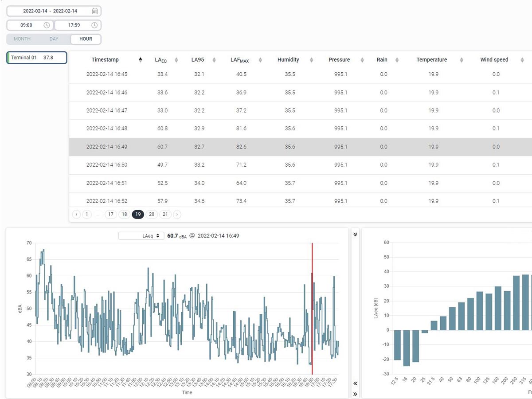Collapse panel with double down chevron
This screenshot has height=399, width=532.
(x=355, y=235)
